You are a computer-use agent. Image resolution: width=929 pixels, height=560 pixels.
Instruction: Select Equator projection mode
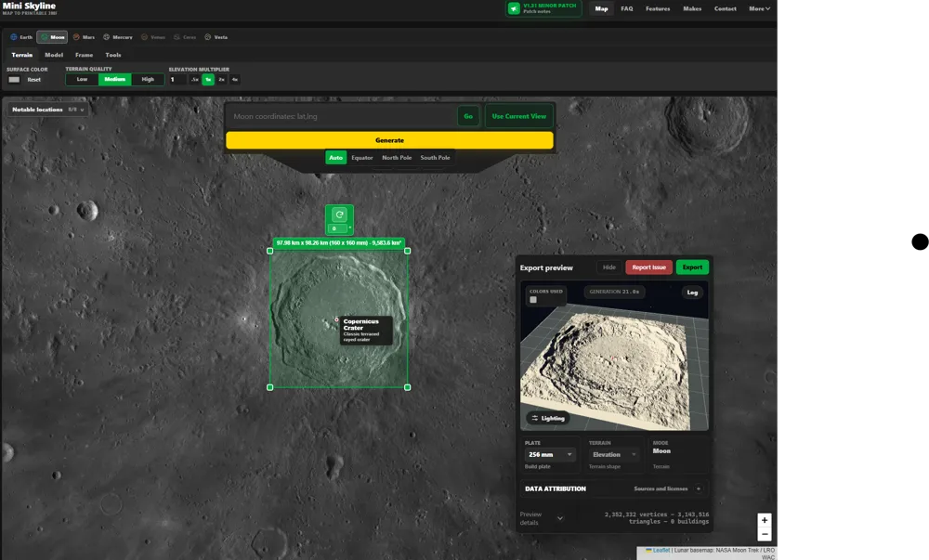pos(362,158)
